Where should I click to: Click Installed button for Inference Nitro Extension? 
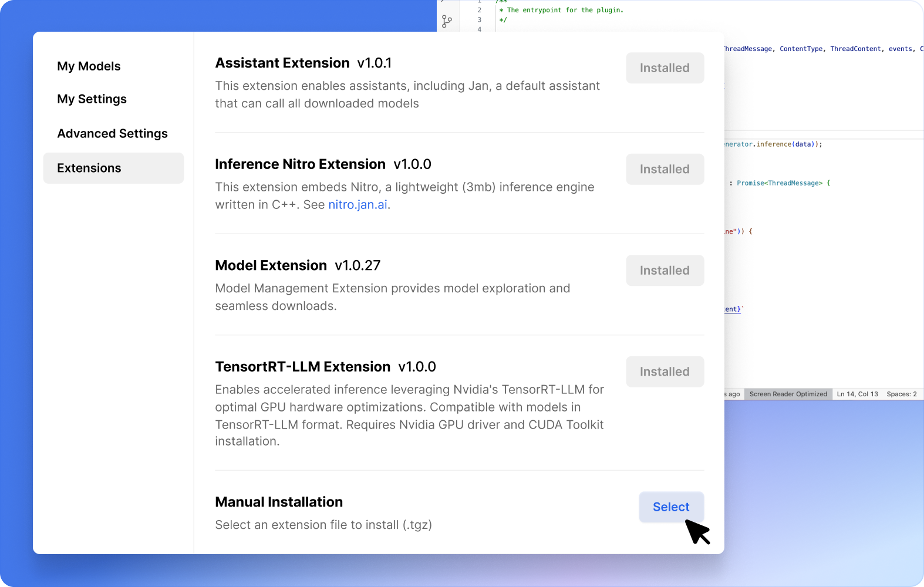point(665,170)
